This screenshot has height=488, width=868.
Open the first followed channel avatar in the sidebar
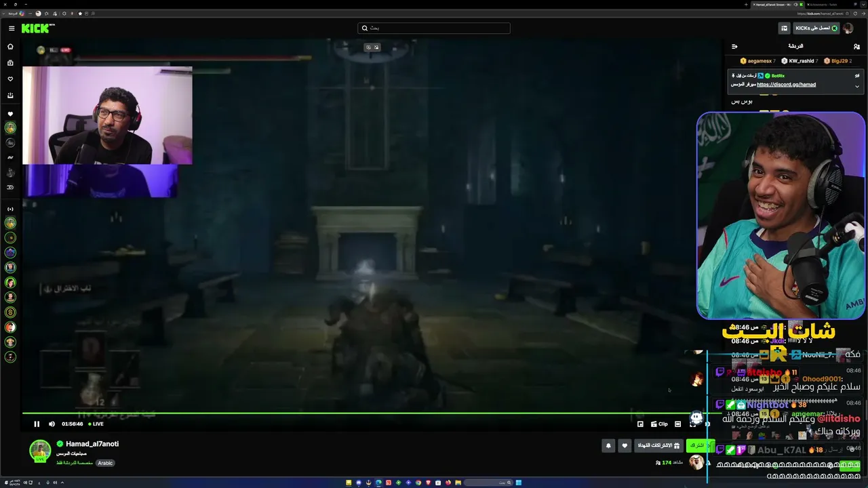(x=10, y=128)
